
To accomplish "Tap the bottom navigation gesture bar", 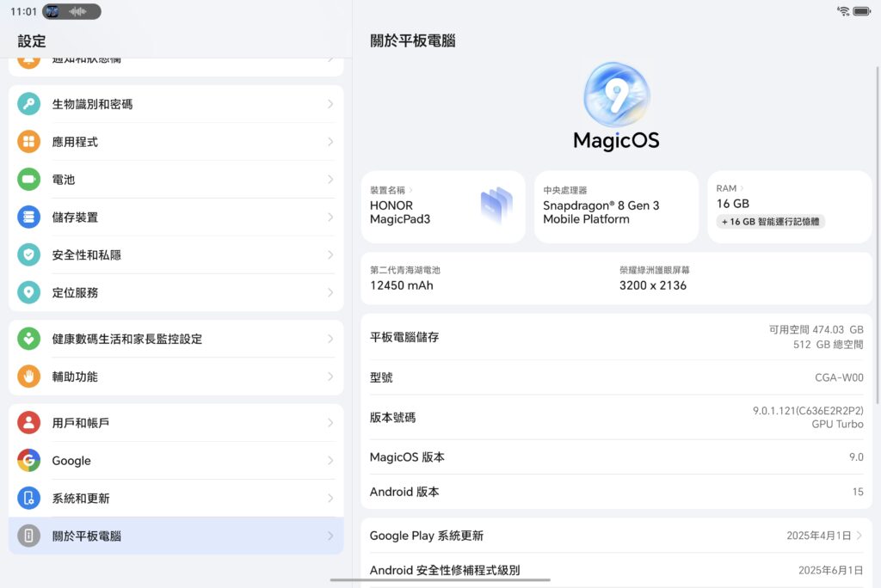I will click(440, 580).
